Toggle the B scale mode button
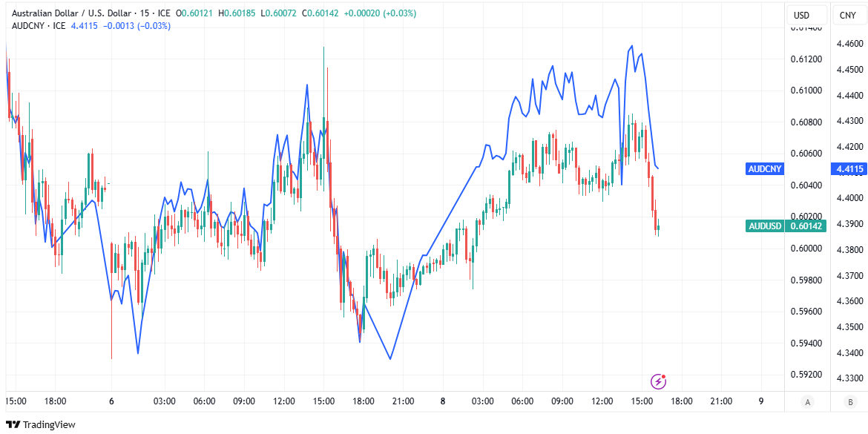Screen dimensions: 868x434 point(850,401)
